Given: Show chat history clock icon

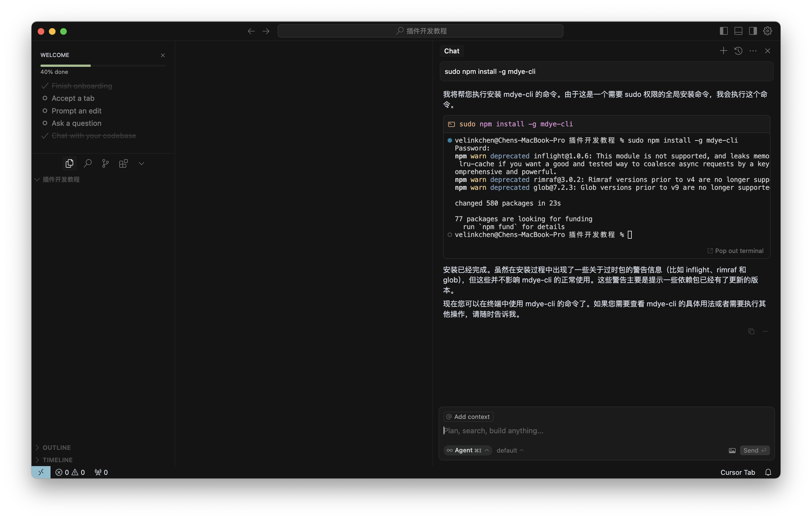Looking at the screenshot, I should (x=738, y=51).
